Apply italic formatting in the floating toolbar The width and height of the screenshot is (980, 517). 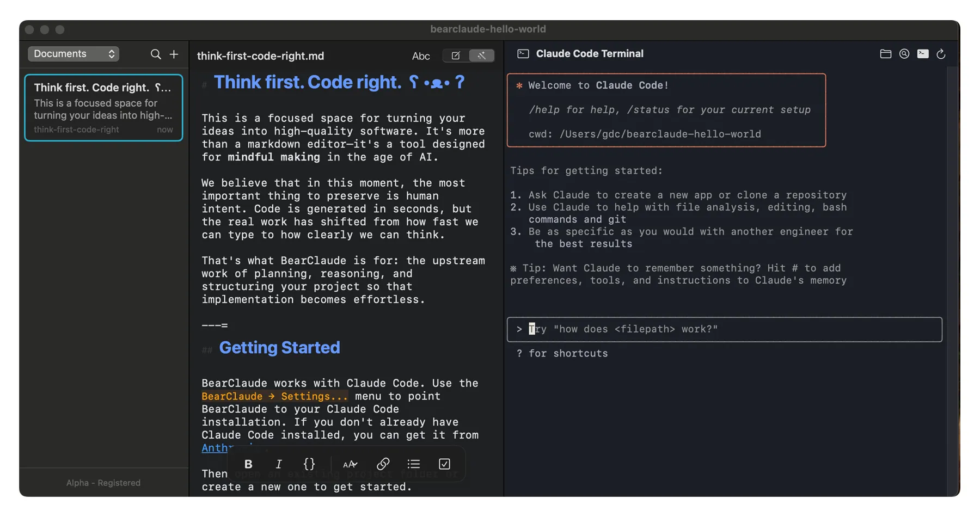tap(279, 464)
